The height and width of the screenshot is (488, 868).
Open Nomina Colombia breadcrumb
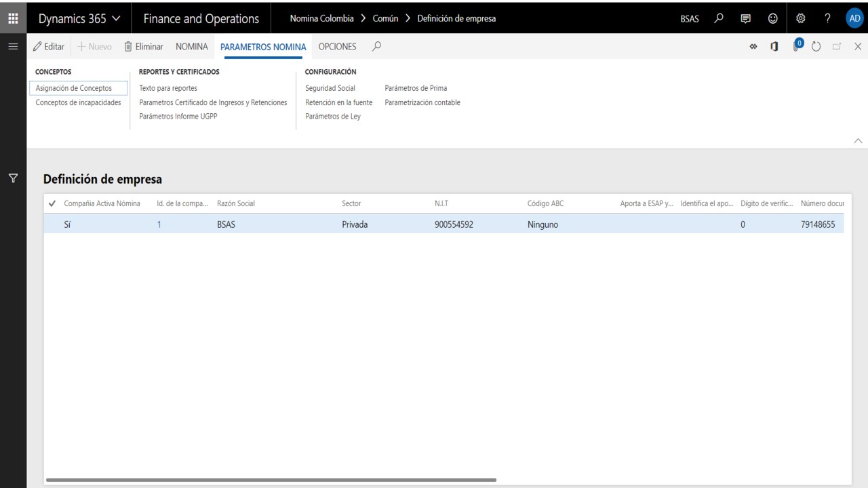pyautogui.click(x=321, y=18)
